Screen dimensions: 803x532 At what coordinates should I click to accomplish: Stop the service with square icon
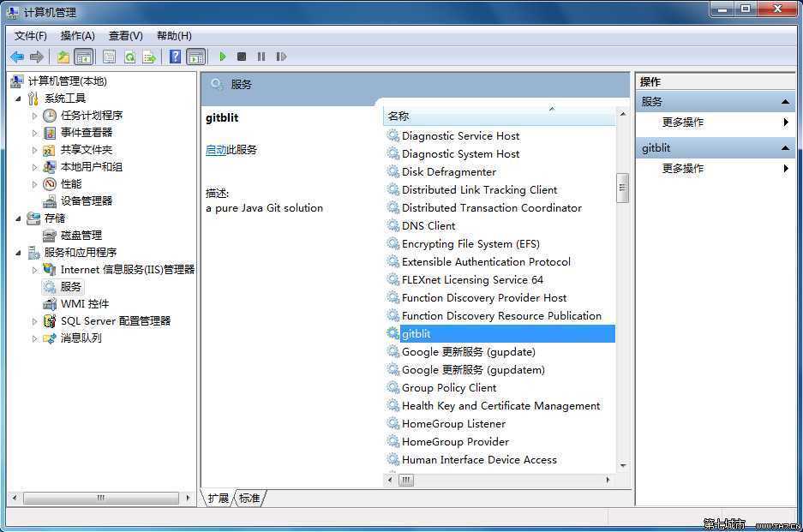[242, 57]
